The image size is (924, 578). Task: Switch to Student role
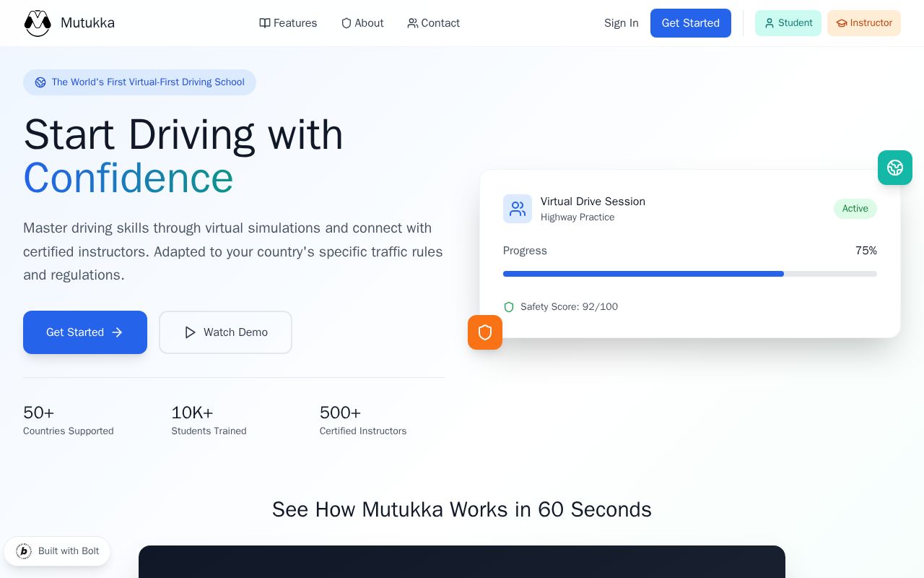pos(788,23)
